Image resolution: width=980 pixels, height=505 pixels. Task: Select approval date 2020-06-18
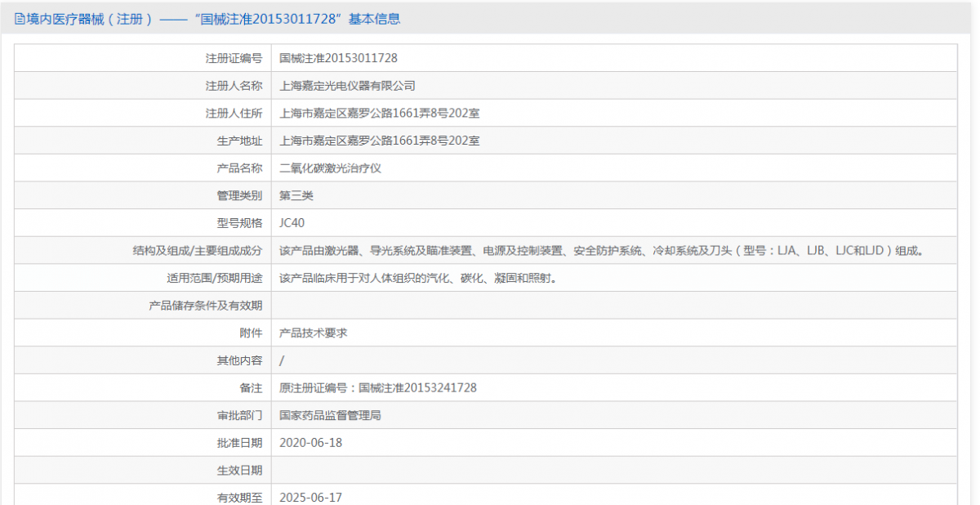click(x=310, y=443)
